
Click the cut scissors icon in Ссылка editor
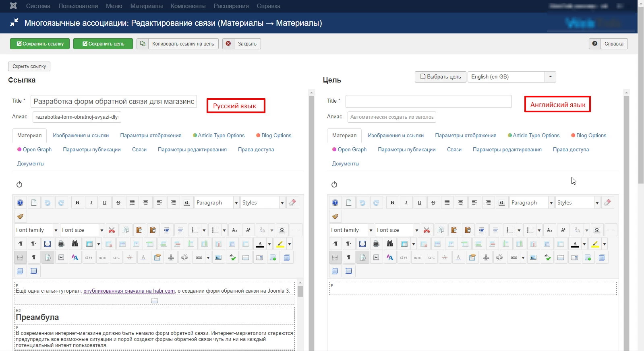point(112,230)
